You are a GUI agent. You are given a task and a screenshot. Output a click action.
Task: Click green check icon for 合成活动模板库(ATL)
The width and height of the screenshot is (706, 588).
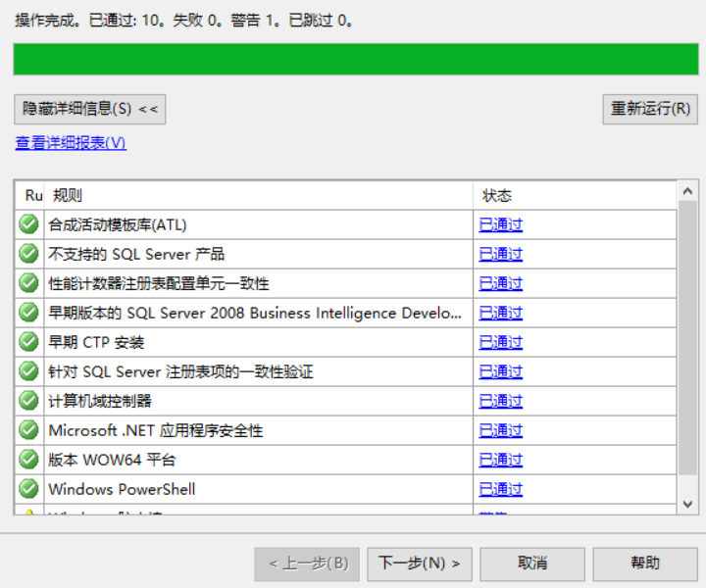tap(28, 224)
